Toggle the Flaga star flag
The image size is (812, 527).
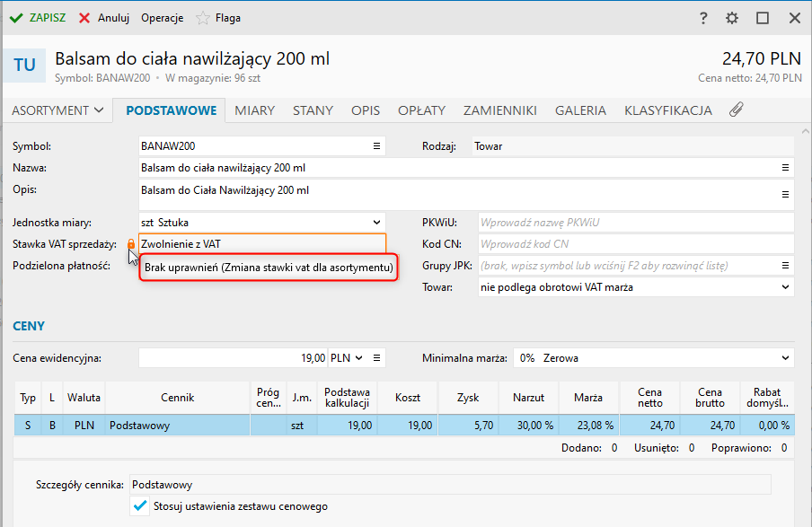(x=218, y=18)
